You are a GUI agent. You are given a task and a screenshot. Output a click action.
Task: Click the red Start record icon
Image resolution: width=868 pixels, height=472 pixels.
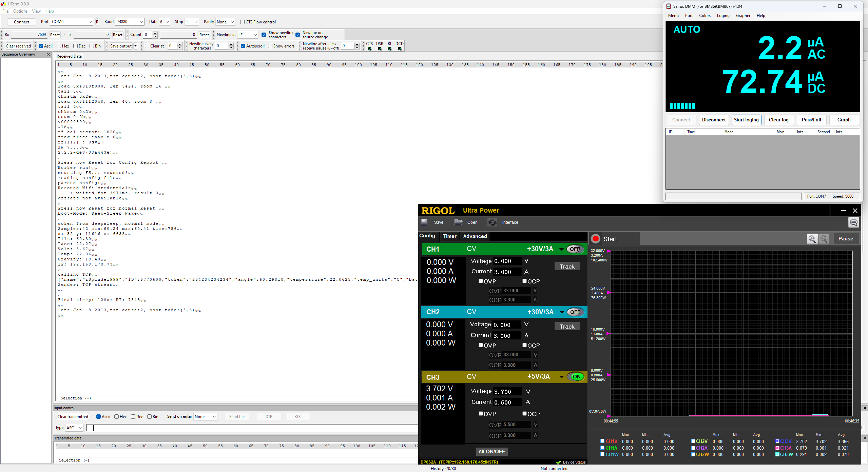[596, 239]
